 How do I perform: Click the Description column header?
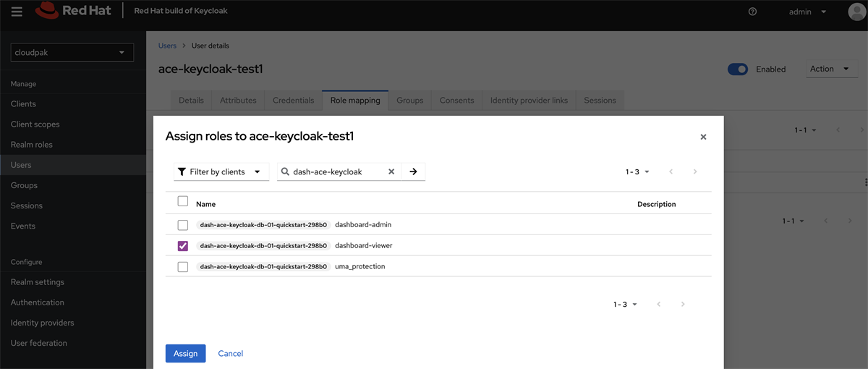pos(656,204)
